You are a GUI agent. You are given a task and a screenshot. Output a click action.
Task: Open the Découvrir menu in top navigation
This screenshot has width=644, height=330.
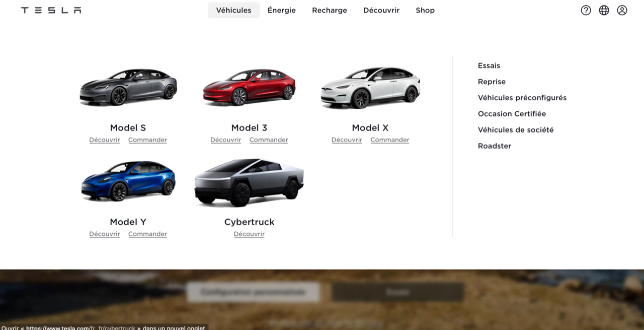pos(381,10)
